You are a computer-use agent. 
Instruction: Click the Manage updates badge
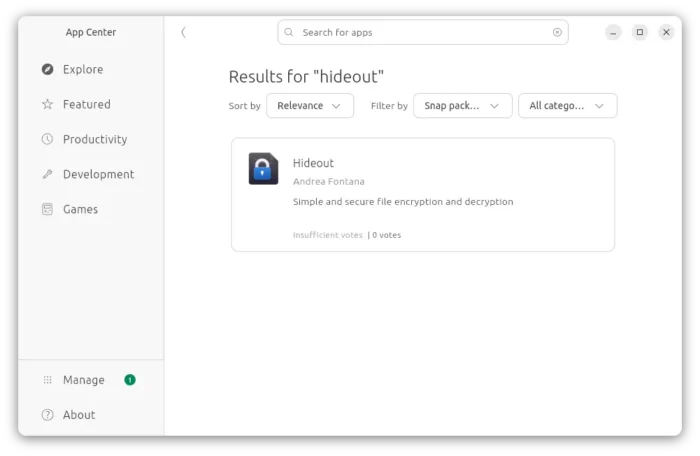[130, 380]
